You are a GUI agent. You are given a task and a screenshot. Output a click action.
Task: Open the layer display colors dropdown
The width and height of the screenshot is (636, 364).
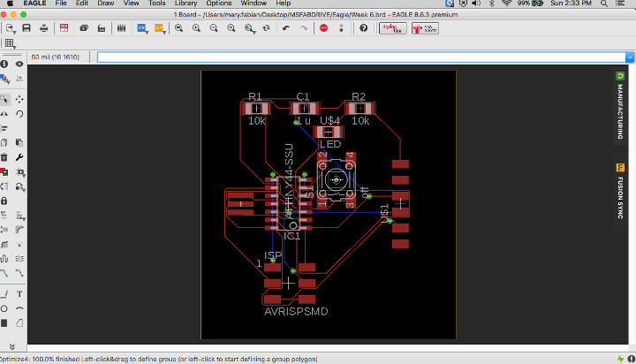[x=5, y=79]
